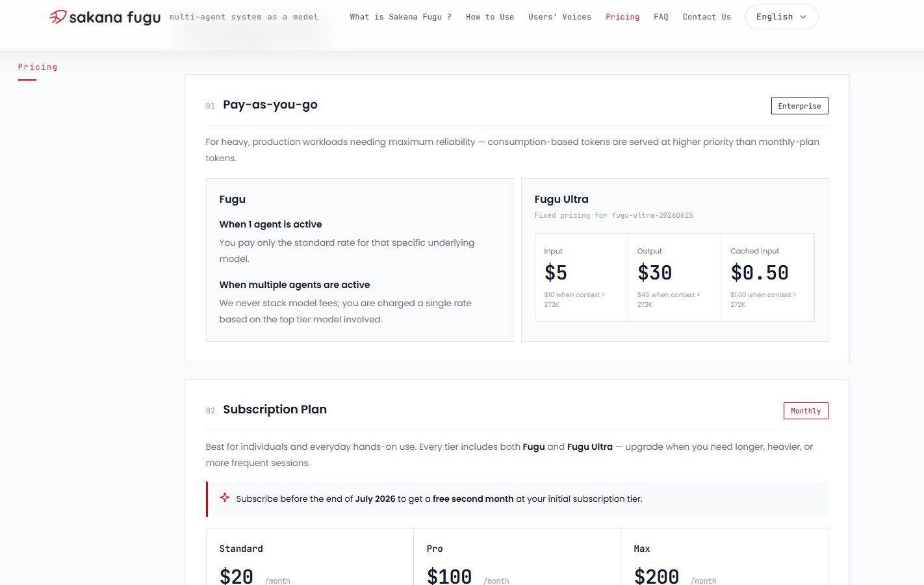Image resolution: width=924 pixels, height=585 pixels.
Task: Click '$45 when context > 272K' note
Action: pos(669,300)
